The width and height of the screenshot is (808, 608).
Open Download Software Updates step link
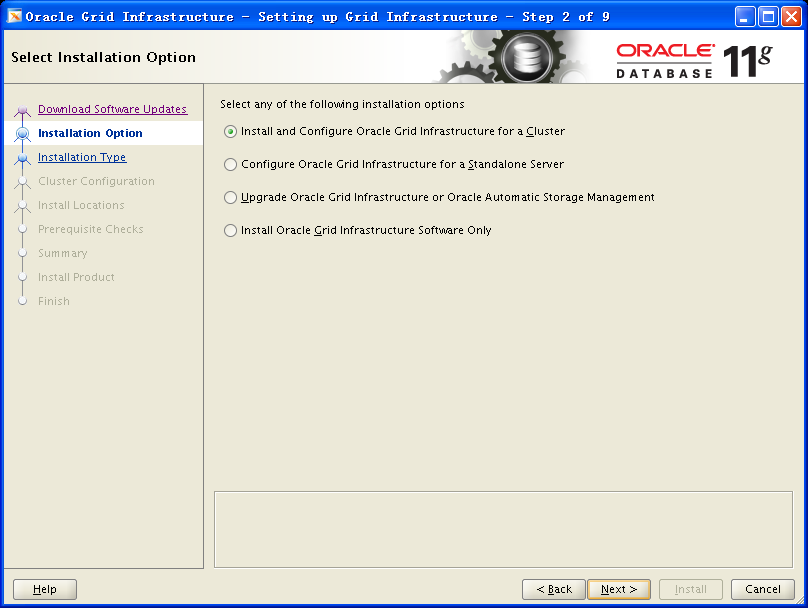click(112, 109)
